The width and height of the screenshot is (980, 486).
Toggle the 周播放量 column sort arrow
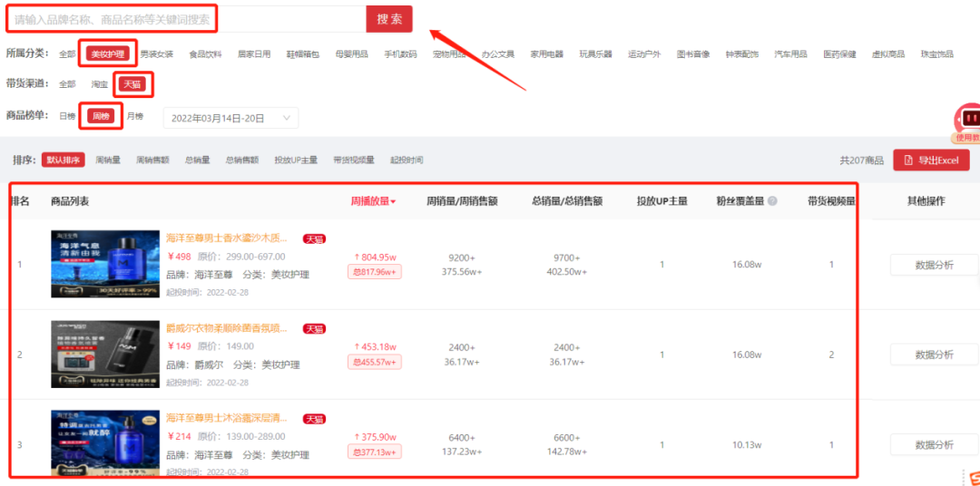(393, 202)
